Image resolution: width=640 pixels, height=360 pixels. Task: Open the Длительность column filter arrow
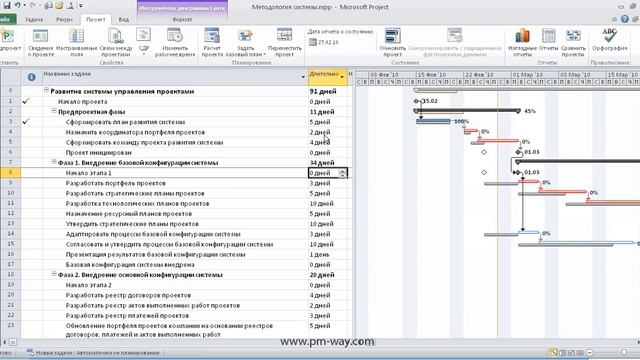[342, 77]
